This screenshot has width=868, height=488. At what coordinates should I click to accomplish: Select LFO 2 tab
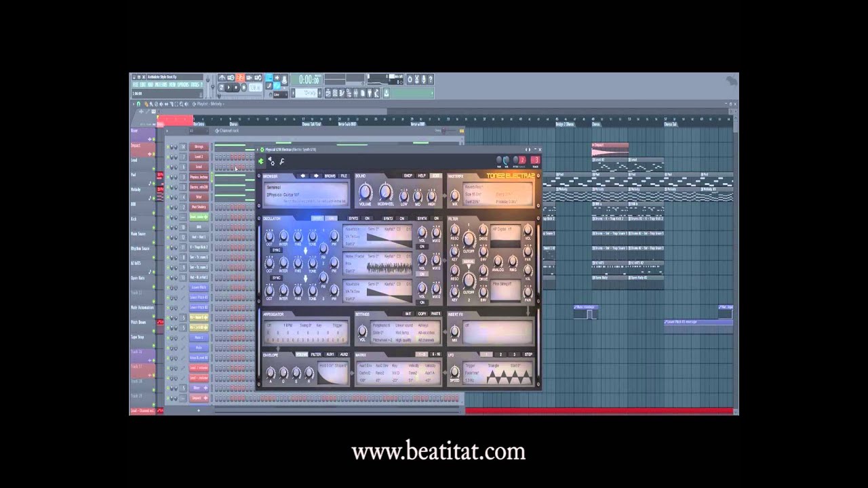500,354
